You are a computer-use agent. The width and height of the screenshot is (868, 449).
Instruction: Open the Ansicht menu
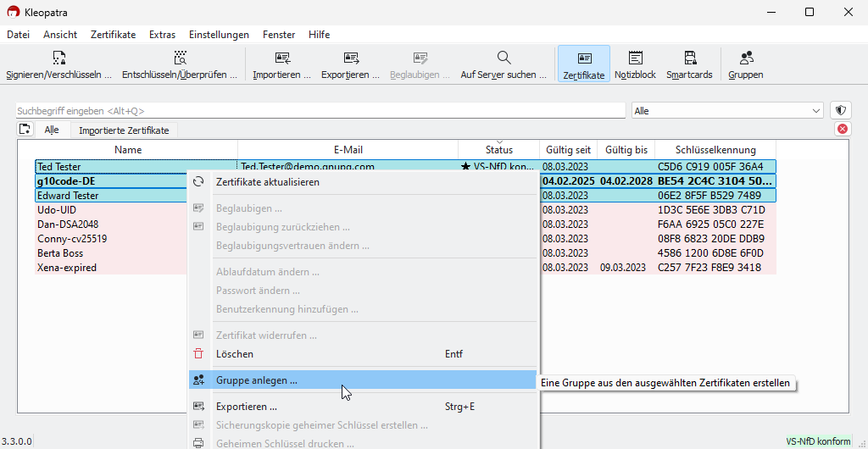point(60,34)
